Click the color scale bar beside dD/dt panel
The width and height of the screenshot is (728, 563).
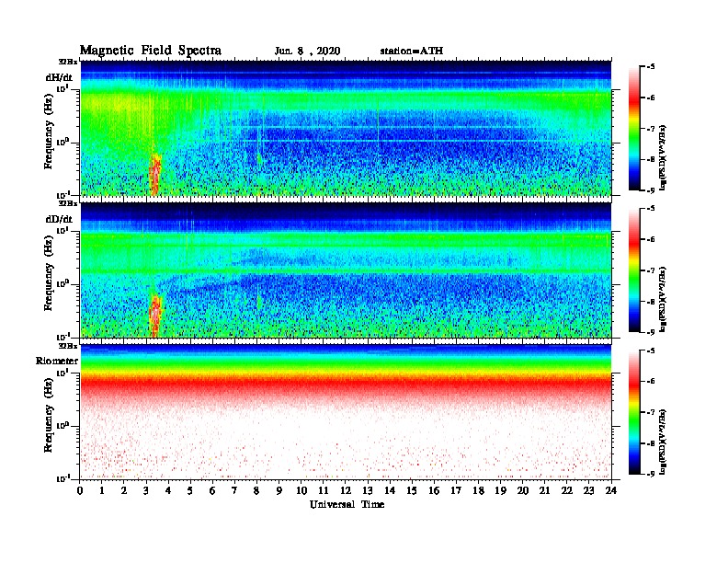pos(634,270)
